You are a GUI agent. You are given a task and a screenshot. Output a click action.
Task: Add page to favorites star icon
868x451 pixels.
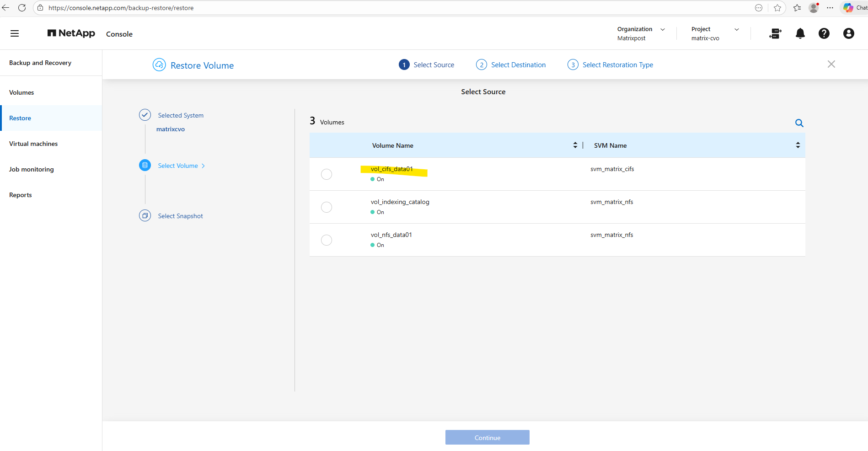(777, 8)
